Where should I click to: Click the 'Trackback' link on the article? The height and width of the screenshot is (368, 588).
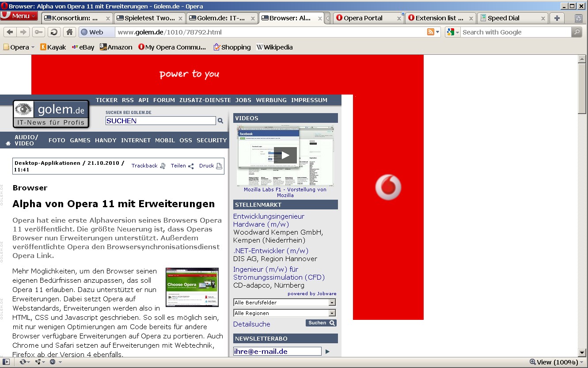(x=144, y=166)
